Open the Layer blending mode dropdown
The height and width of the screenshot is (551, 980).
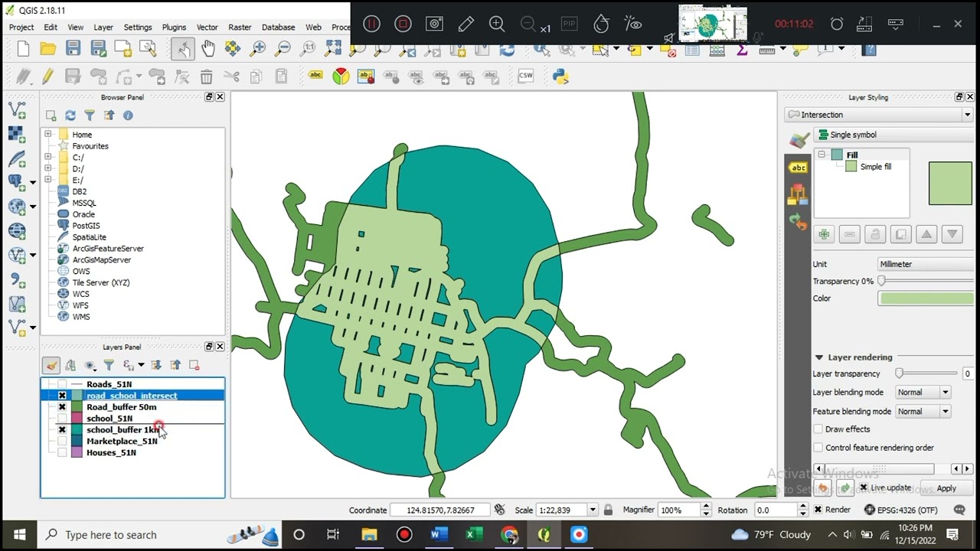923,392
